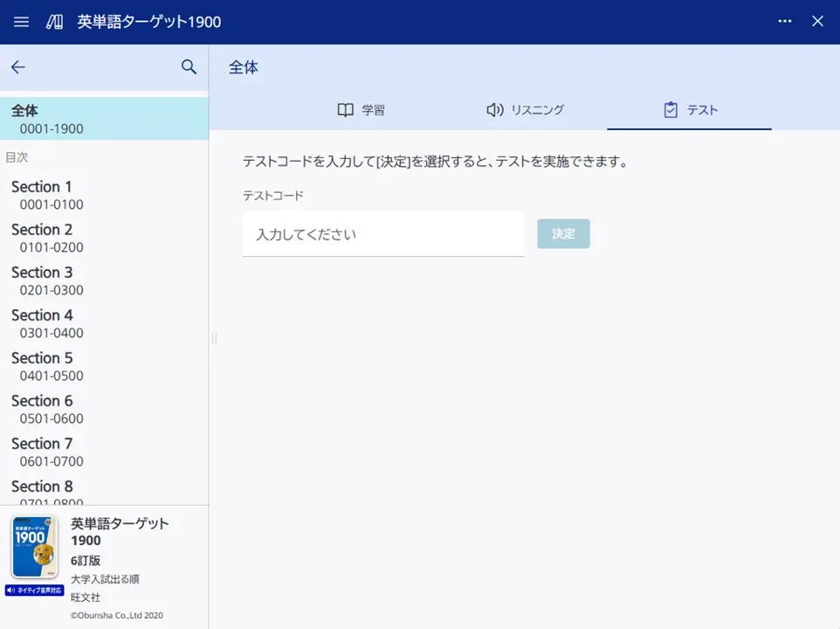Image resolution: width=840 pixels, height=629 pixels.
Task: Click the back arrow above the sidebar
Action: pyautogui.click(x=17, y=66)
